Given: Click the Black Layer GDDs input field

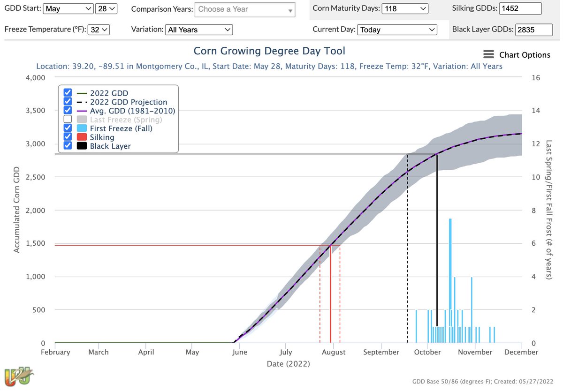Looking at the screenshot, I should click(x=534, y=30).
